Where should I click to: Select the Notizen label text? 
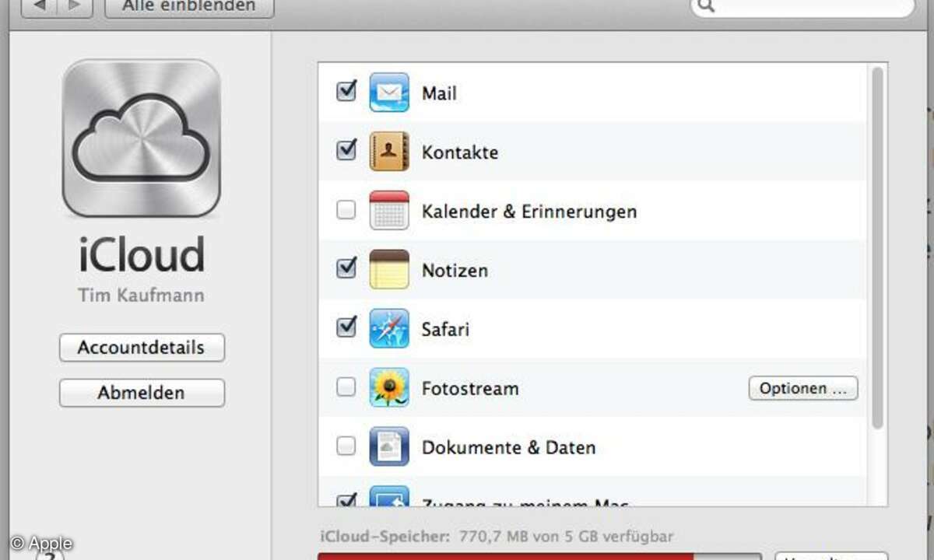click(x=455, y=271)
